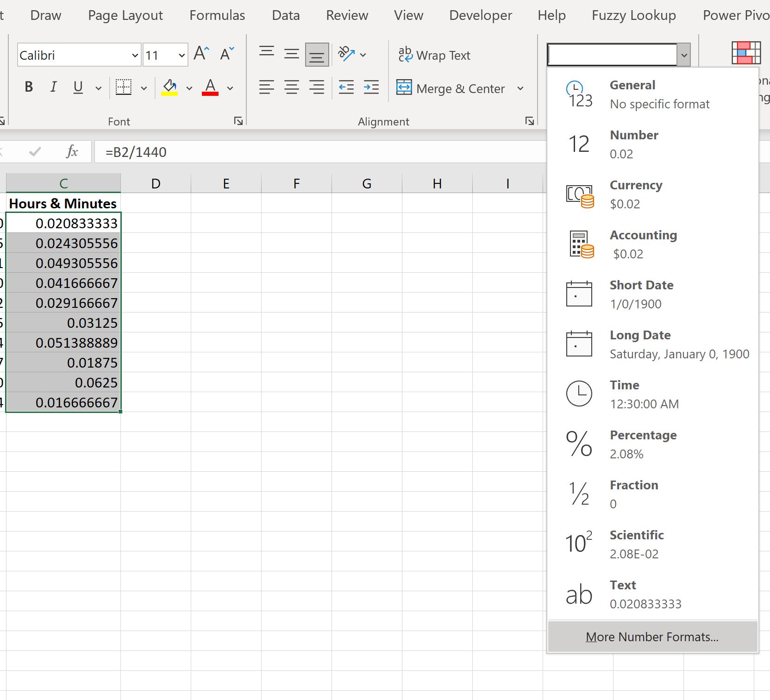Open the Fuzzy Lookup tab
770x700 pixels.
point(633,15)
